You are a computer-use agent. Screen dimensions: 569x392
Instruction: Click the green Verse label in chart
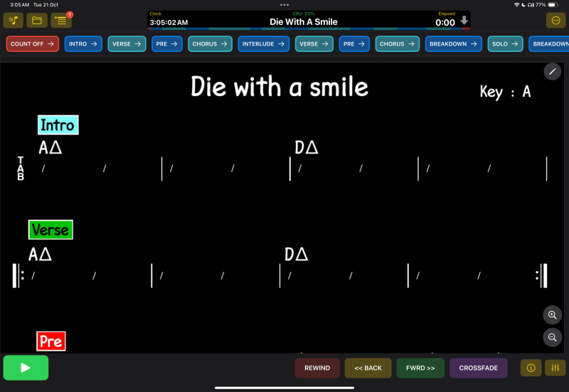[50, 231]
